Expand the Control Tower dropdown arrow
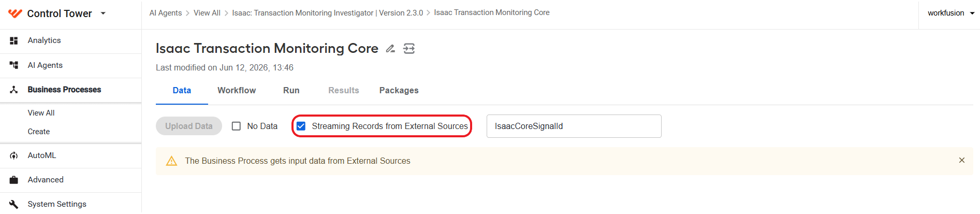Viewport: 980px width, 214px height. pyautogui.click(x=103, y=13)
